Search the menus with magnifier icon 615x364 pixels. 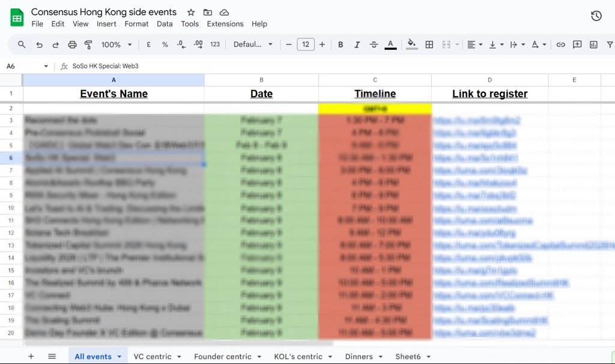click(x=22, y=44)
